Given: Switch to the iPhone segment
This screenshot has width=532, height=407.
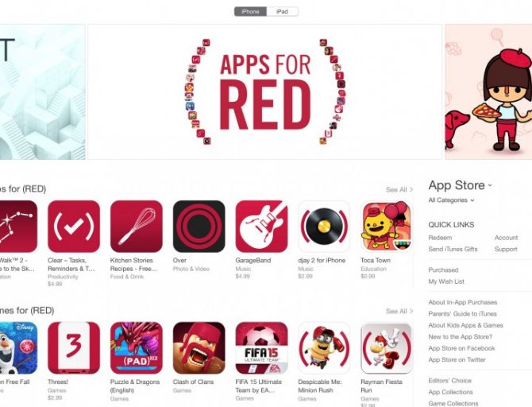Looking at the screenshot, I should click(x=250, y=12).
